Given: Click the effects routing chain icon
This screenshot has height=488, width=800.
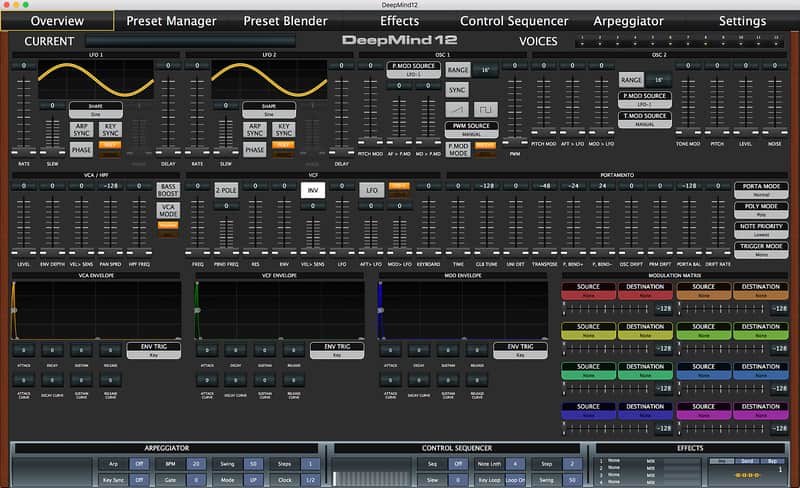Looking at the screenshot, I should click(747, 475).
